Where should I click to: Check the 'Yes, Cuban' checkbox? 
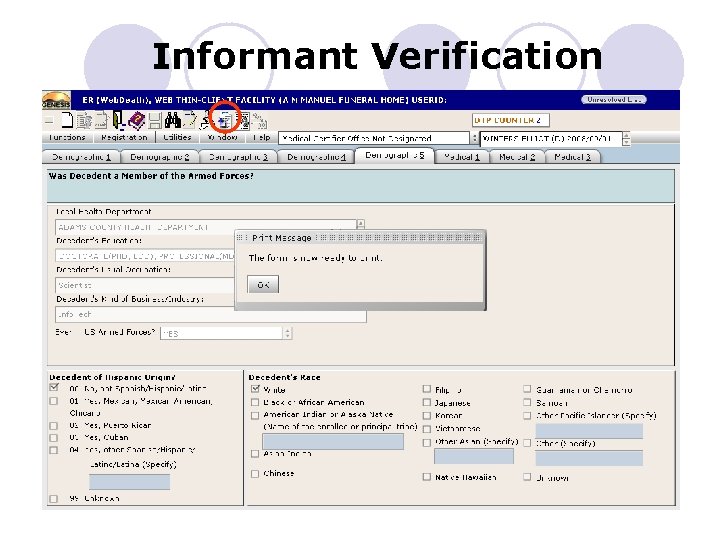(x=54, y=438)
